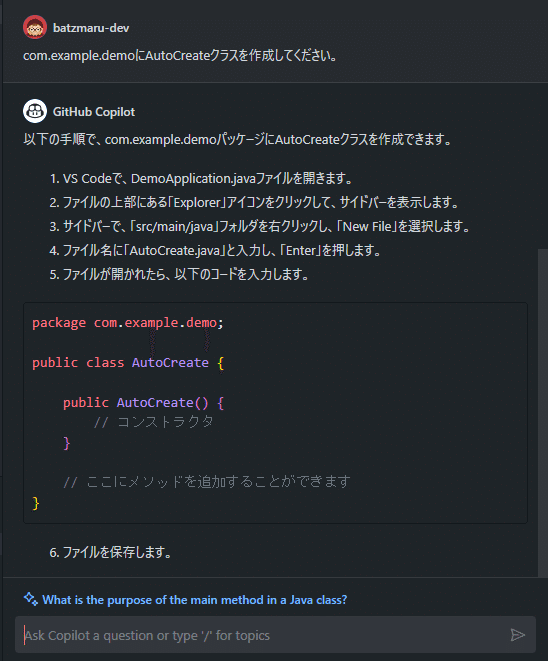Focus the Ask Copilot question input
This screenshot has height=661, width=548.
point(275,635)
